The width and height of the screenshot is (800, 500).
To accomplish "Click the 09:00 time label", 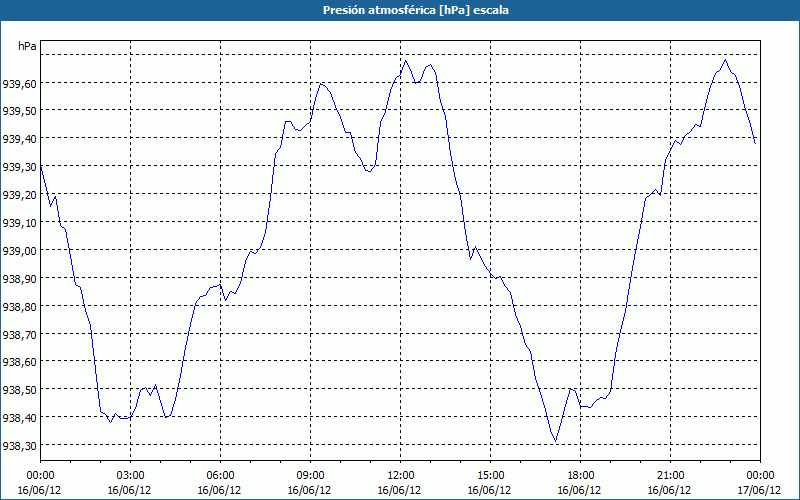I will (x=310, y=476).
